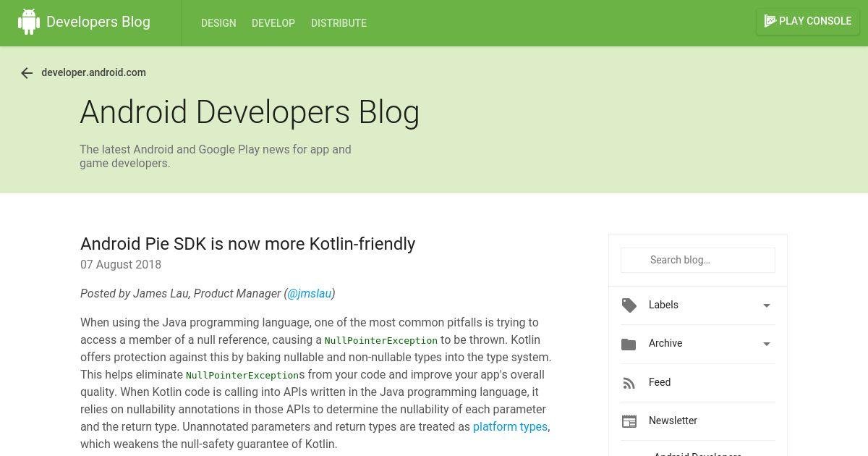Select the Archive sidebar entry text

[x=665, y=343]
